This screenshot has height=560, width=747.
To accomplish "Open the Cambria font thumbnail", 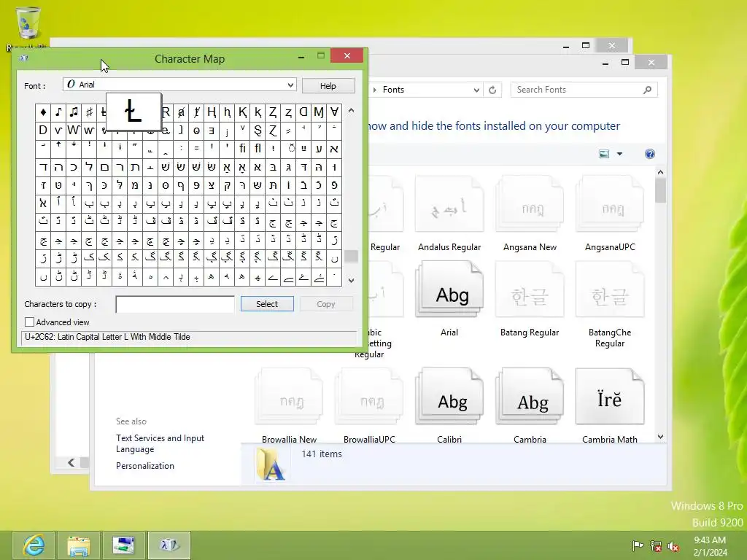I will coord(530,396).
